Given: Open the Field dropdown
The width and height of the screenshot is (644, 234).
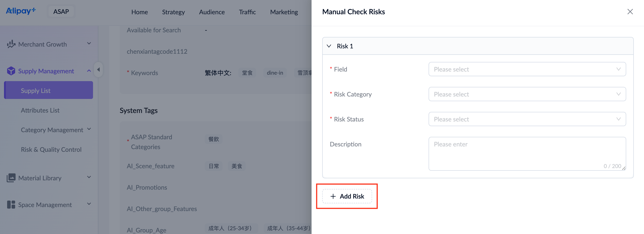Looking at the screenshot, I should click(x=527, y=69).
